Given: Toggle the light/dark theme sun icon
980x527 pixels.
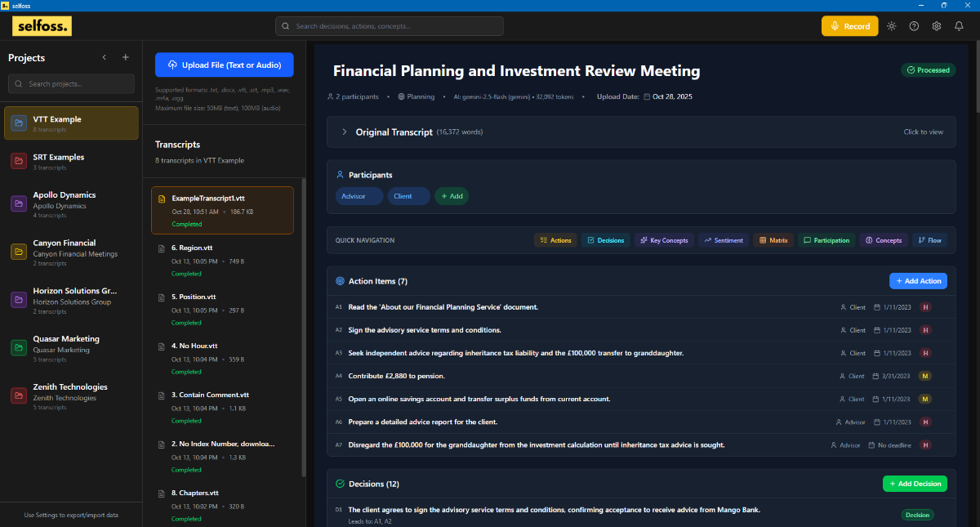Looking at the screenshot, I should (891, 26).
